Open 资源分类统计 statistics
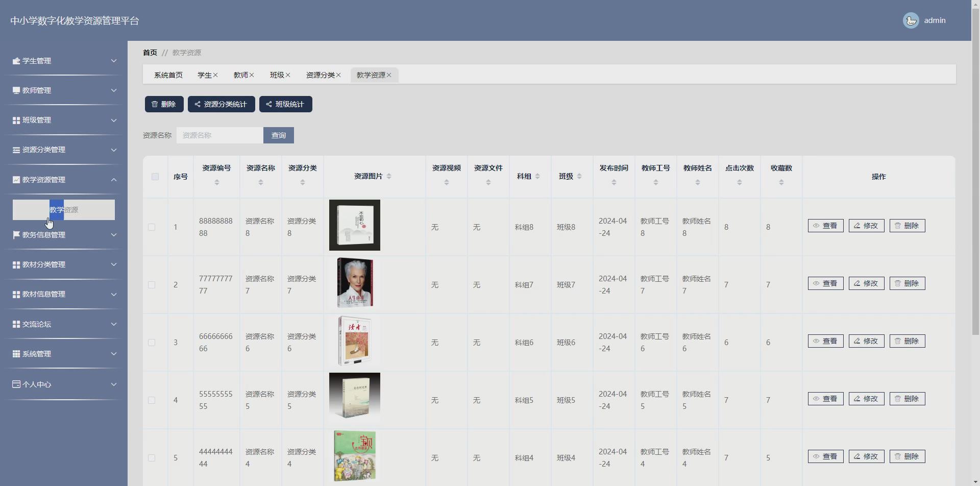The height and width of the screenshot is (486, 980). click(222, 104)
